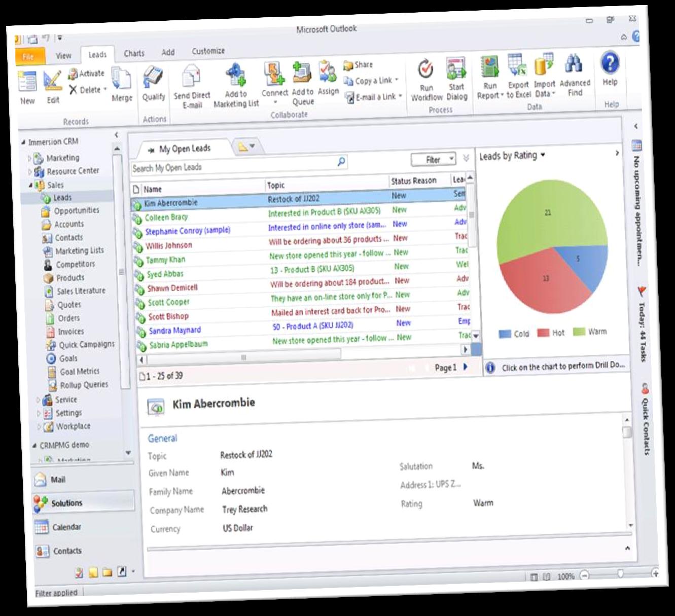Click the Filter dropdown button
675x616 pixels.
click(x=433, y=160)
